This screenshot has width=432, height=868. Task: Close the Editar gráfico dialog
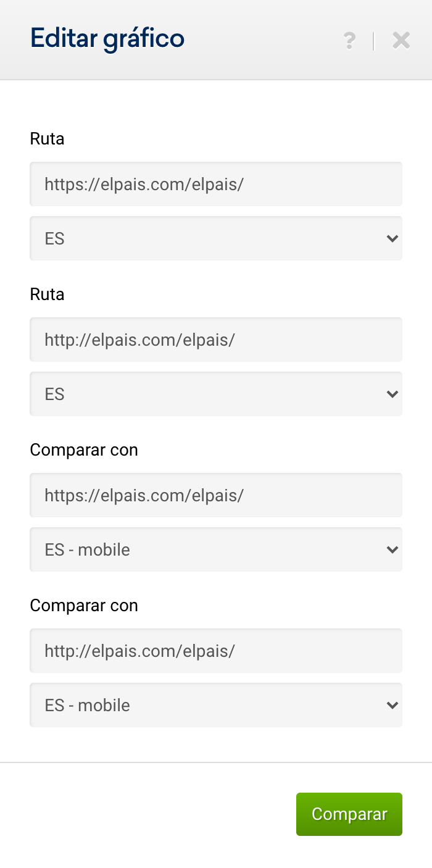(401, 41)
